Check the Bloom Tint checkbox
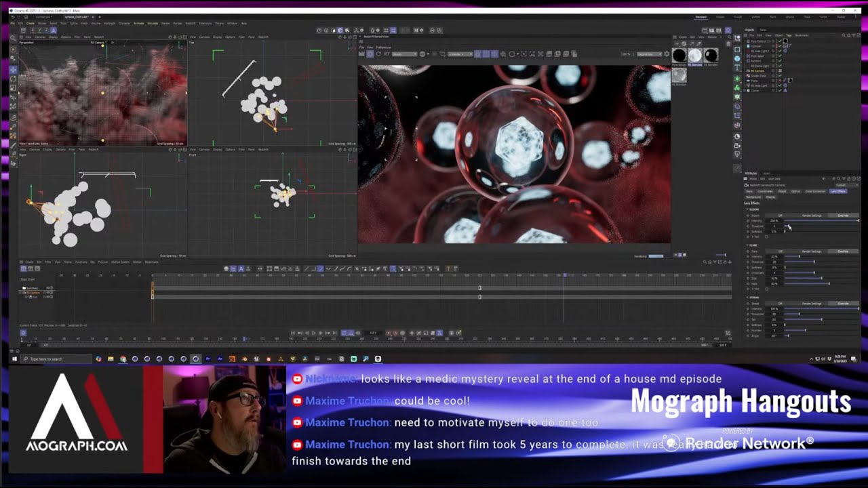This screenshot has height=488, width=868. 766,237
